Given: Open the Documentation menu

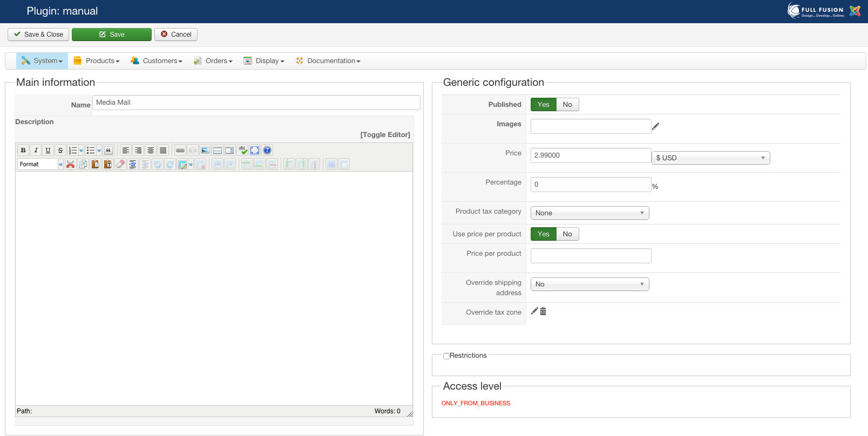Looking at the screenshot, I should pyautogui.click(x=328, y=61).
